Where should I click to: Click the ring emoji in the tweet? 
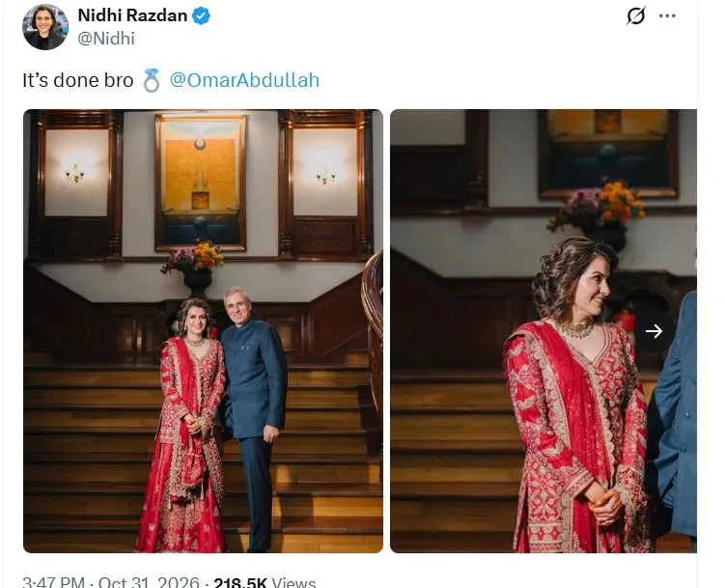[x=152, y=80]
